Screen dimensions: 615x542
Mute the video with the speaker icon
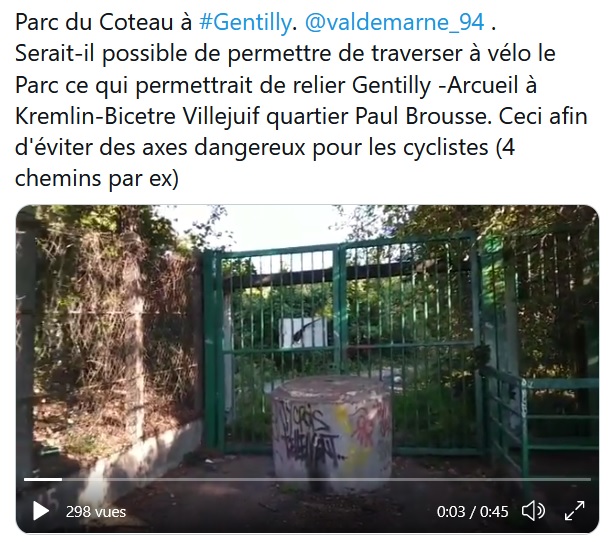tap(533, 511)
